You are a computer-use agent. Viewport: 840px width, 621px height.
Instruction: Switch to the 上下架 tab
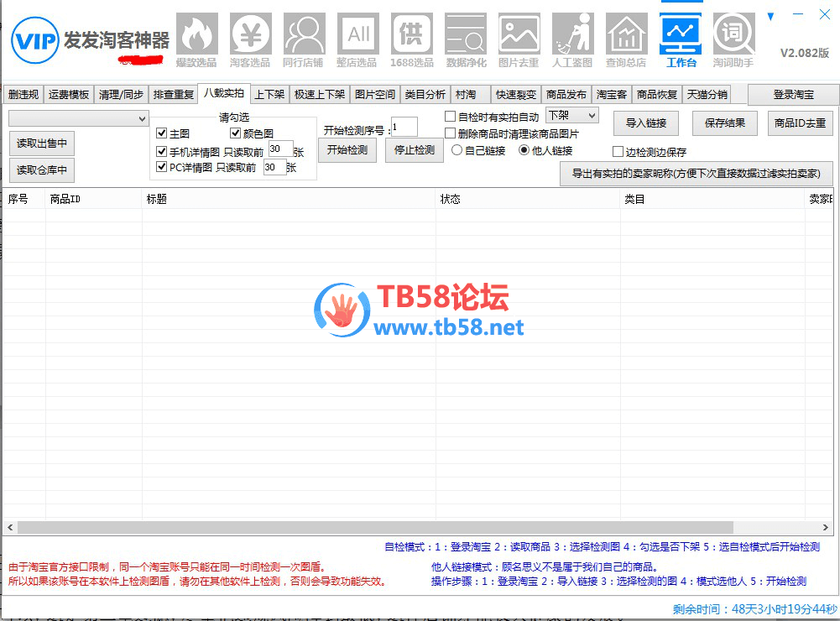(x=269, y=95)
